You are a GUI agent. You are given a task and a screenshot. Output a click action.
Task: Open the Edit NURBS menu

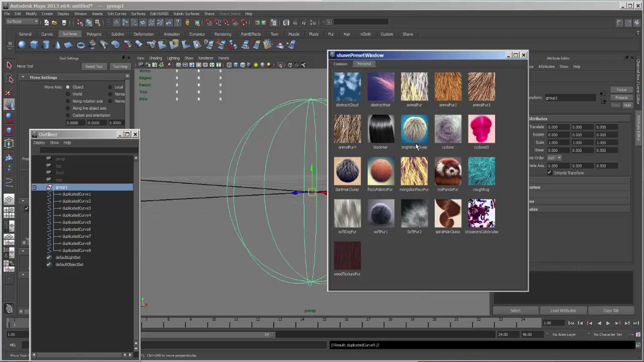point(159,14)
